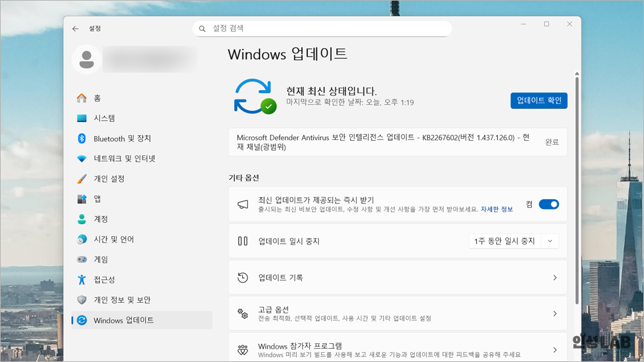This screenshot has height=362, width=644.
Task: Open the 업데이트 기록 row
Action: (x=398, y=278)
